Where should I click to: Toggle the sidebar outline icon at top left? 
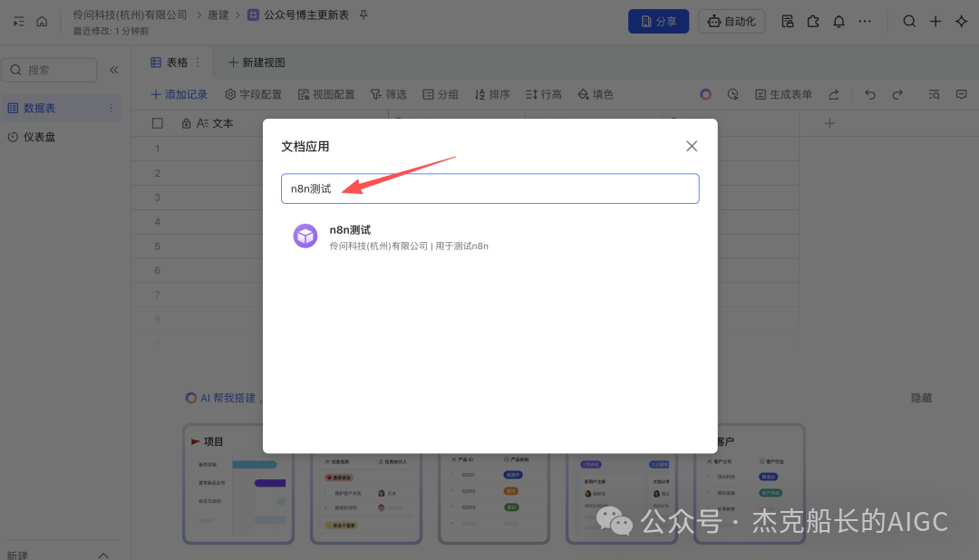[19, 21]
